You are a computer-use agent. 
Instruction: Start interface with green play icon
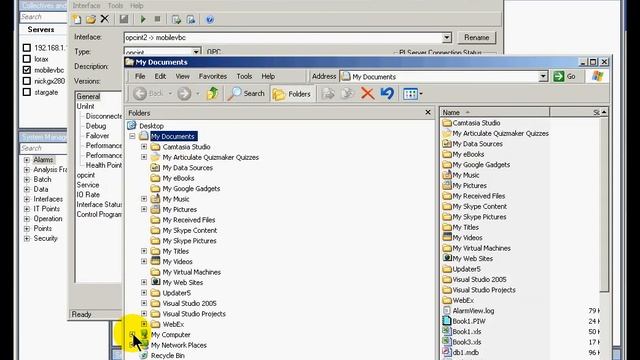[x=143, y=19]
